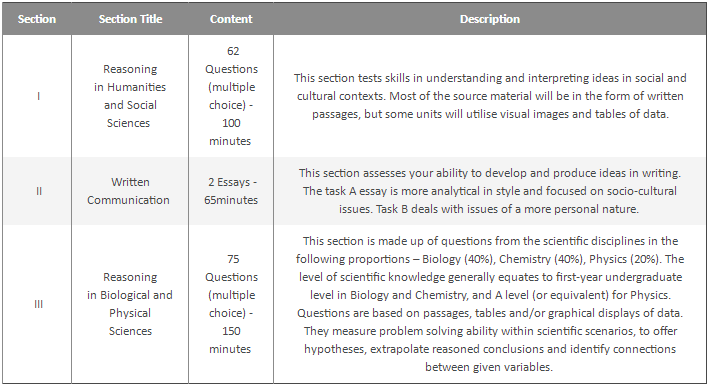Click the final line 'between given variables'

489,367
